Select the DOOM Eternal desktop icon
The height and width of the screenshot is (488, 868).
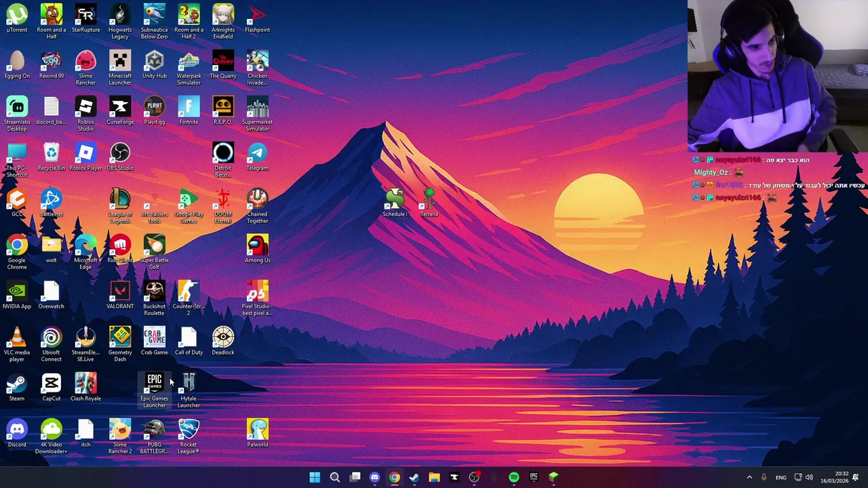pyautogui.click(x=223, y=206)
